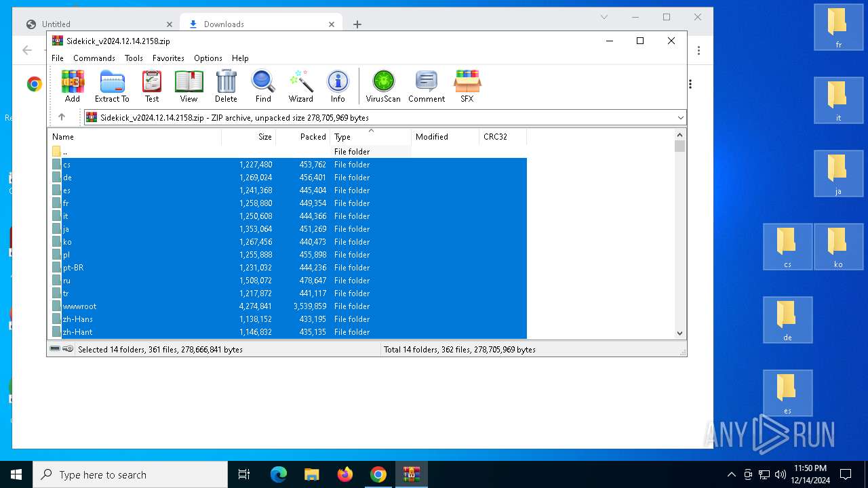Show hidden system tray icons

click(x=731, y=474)
